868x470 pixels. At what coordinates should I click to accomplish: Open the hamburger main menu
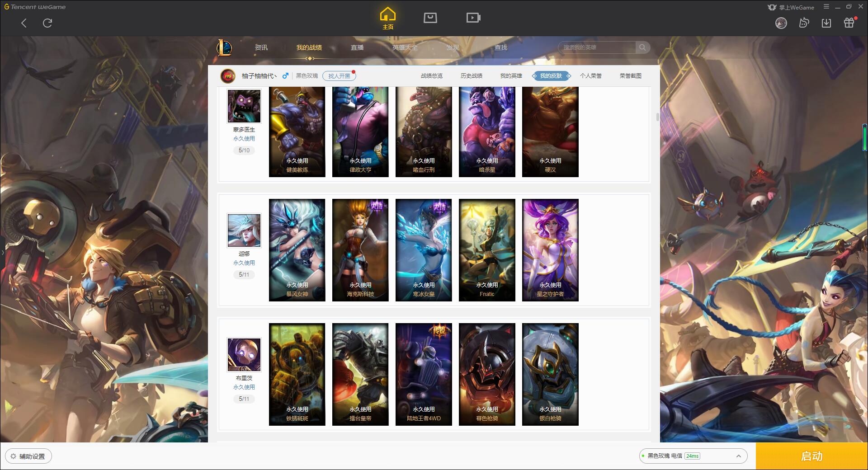pyautogui.click(x=826, y=7)
